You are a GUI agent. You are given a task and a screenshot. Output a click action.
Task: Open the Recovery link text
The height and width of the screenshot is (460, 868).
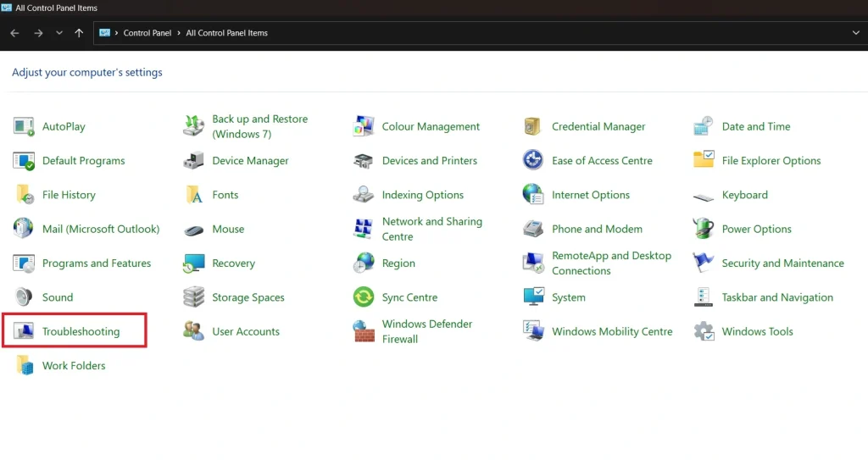pyautogui.click(x=234, y=263)
